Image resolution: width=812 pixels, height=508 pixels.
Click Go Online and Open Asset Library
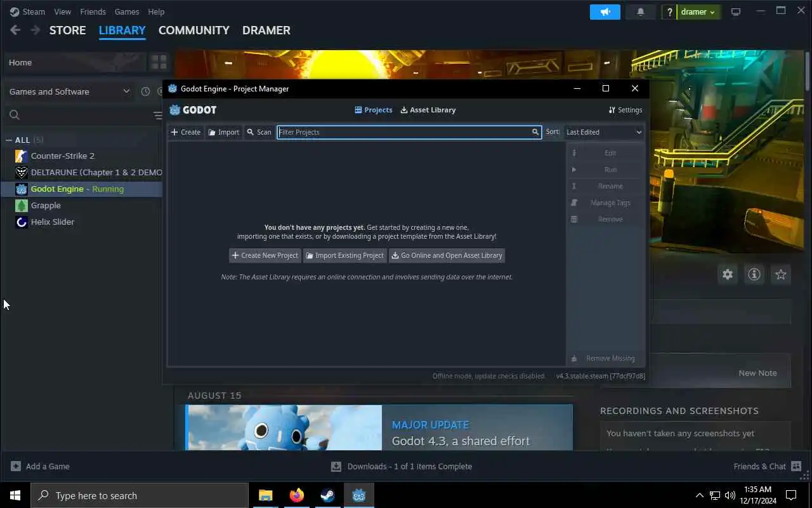click(447, 255)
